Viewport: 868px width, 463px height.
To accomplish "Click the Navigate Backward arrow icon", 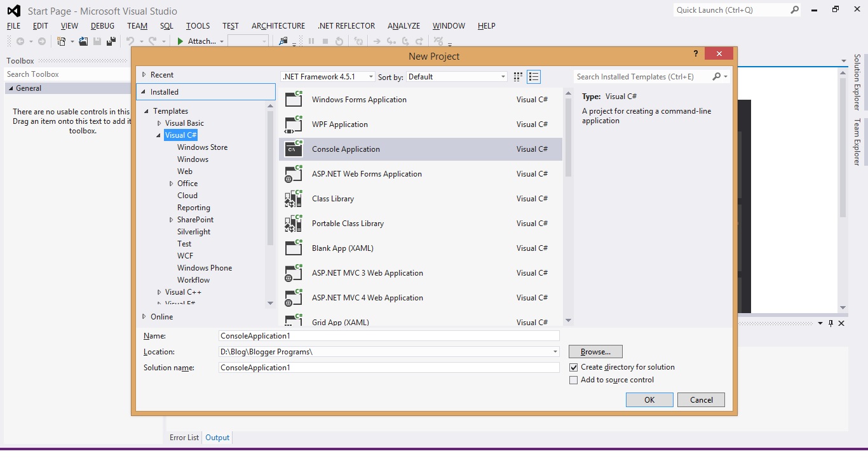I will tap(21, 40).
